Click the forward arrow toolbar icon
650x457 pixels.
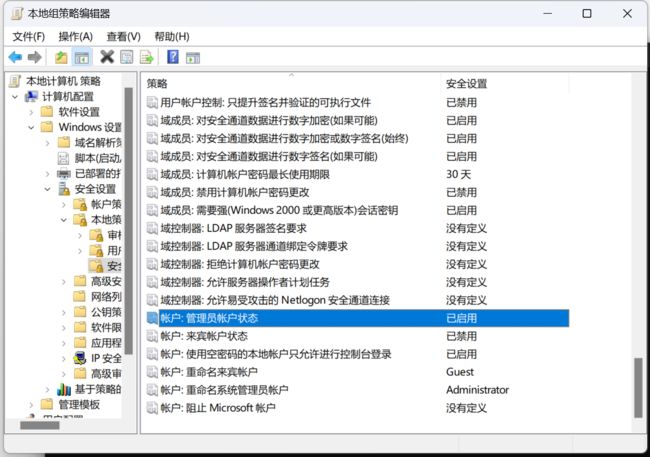click(35, 57)
